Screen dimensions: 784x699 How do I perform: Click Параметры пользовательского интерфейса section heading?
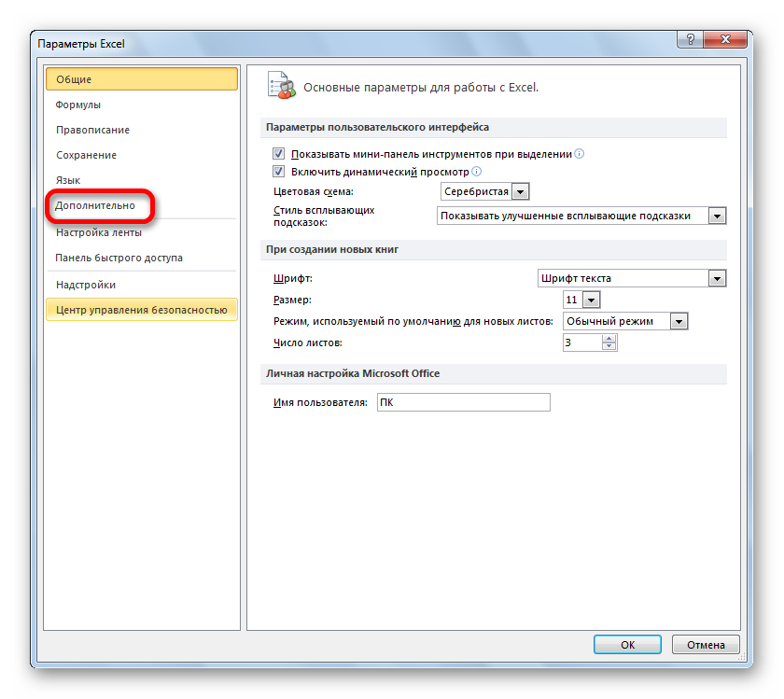tap(377, 127)
